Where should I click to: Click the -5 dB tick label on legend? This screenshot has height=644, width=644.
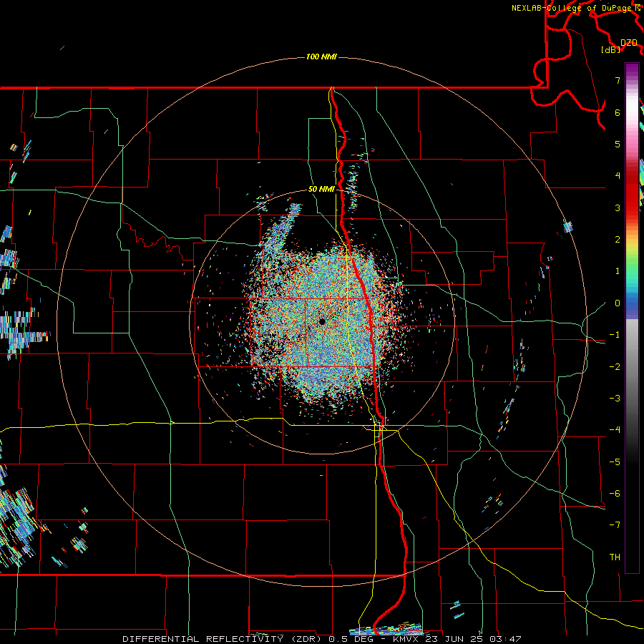[615, 462]
